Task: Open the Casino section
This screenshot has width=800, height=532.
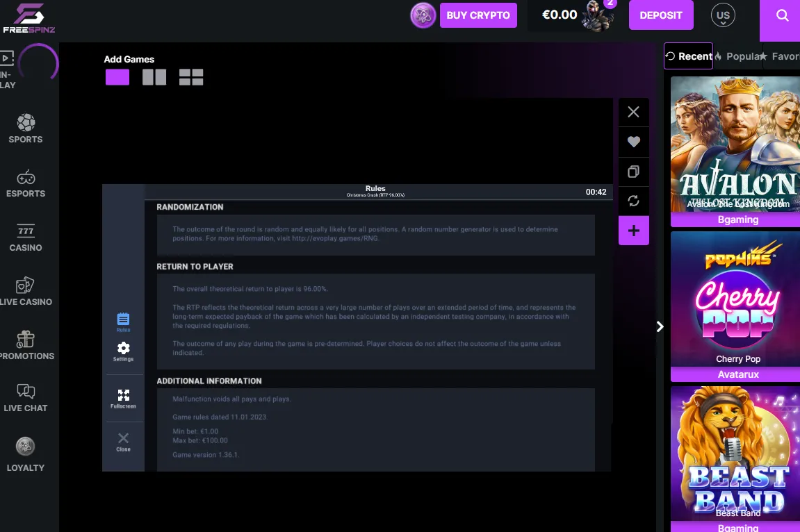Action: click(x=26, y=238)
